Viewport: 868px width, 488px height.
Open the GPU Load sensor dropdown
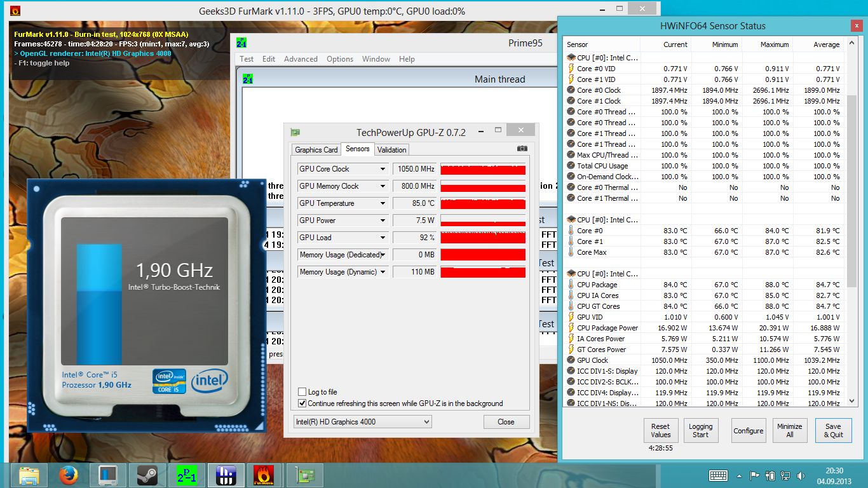click(383, 238)
